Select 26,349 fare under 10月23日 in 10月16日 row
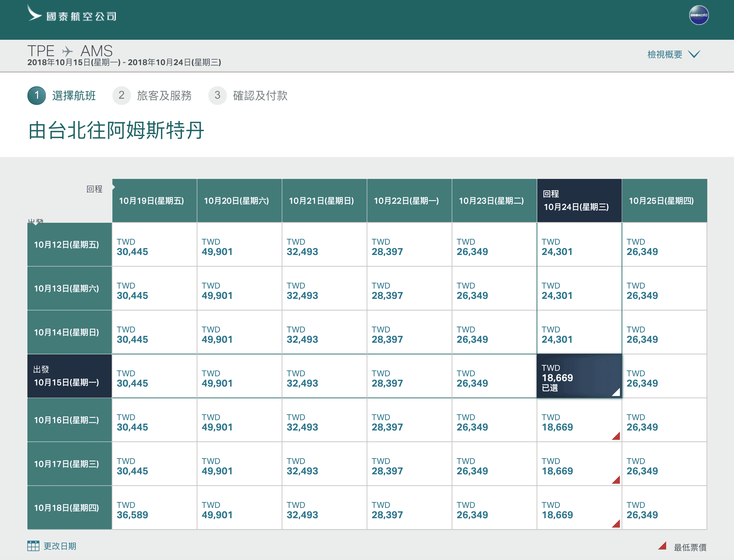Screen dimensions: 734x560 coord(494,420)
